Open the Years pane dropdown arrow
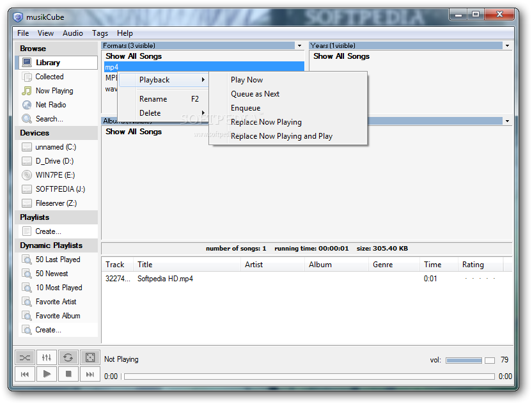The width and height of the screenshot is (532, 404). point(507,46)
